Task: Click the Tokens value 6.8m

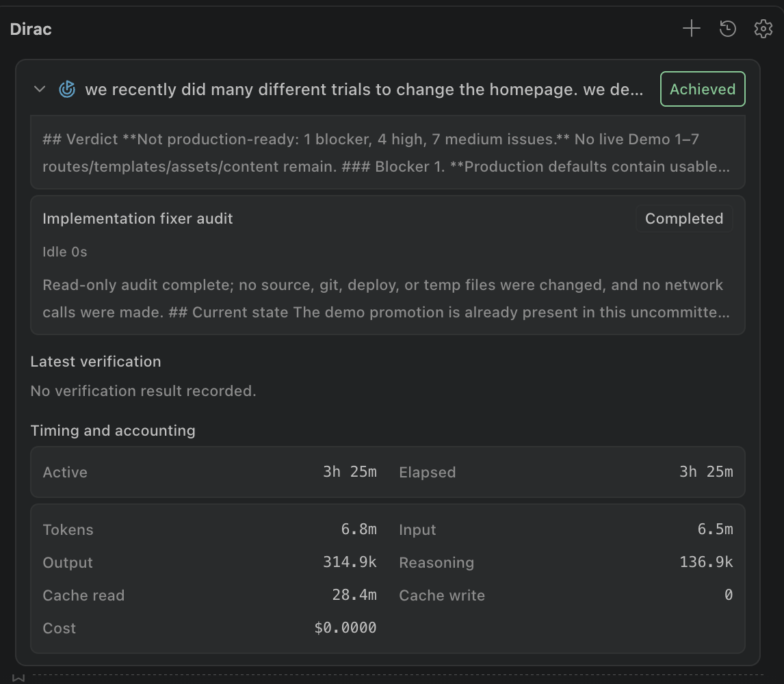Action: pos(358,529)
